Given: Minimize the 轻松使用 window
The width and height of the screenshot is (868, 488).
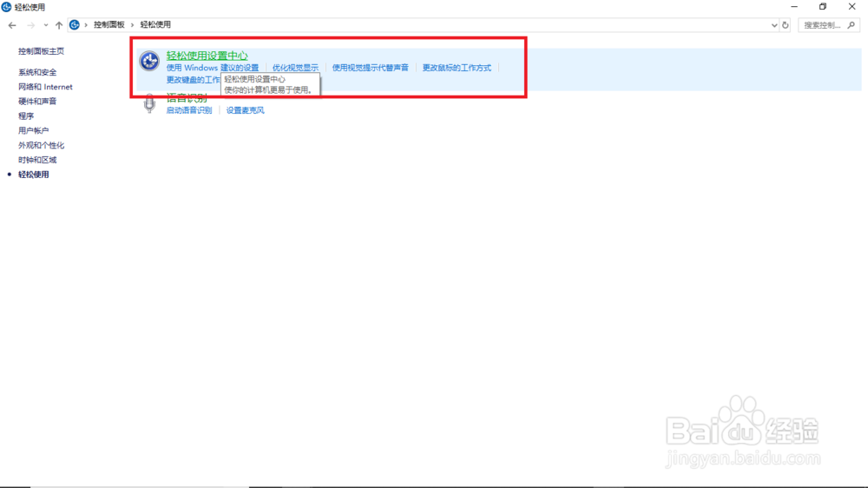Looking at the screenshot, I should [x=794, y=7].
